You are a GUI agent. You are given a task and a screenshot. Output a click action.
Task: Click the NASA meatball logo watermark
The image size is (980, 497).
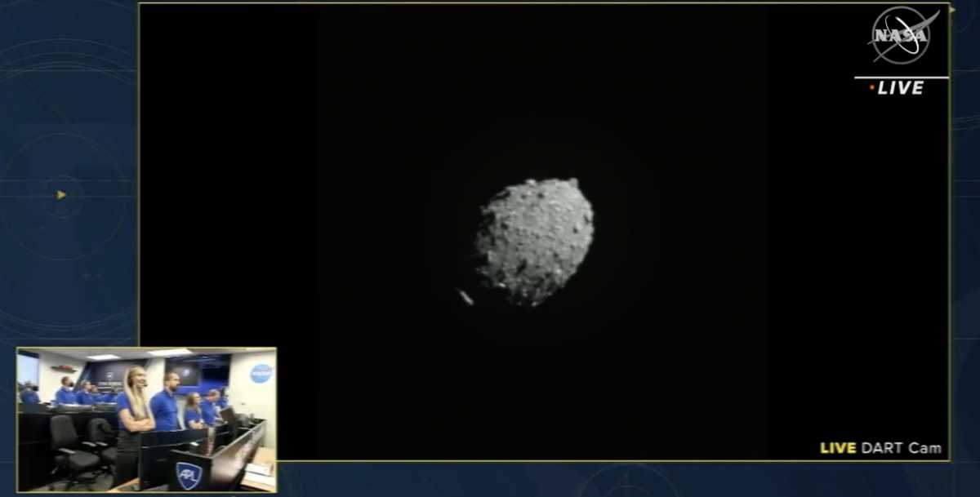click(901, 35)
